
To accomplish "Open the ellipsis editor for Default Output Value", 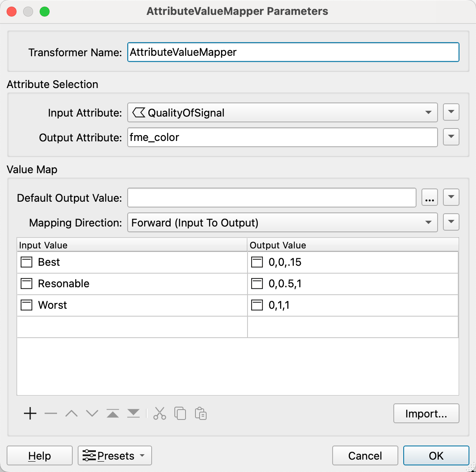I will [x=430, y=198].
